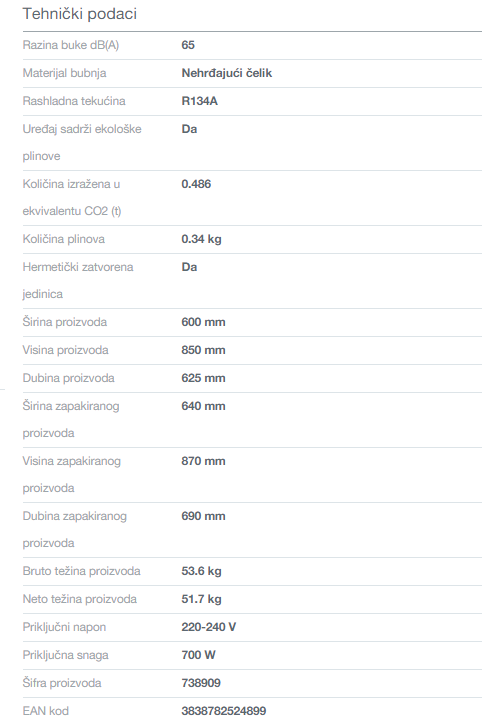The width and height of the screenshot is (484, 724).
Task: Select Nehrđajući čelik drum material value
Action: [227, 73]
